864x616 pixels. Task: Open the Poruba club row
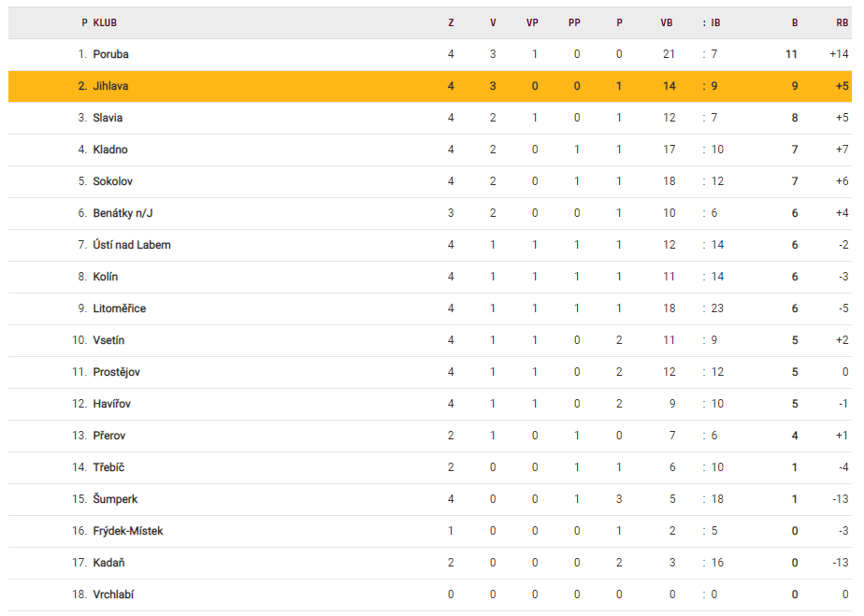(x=430, y=54)
